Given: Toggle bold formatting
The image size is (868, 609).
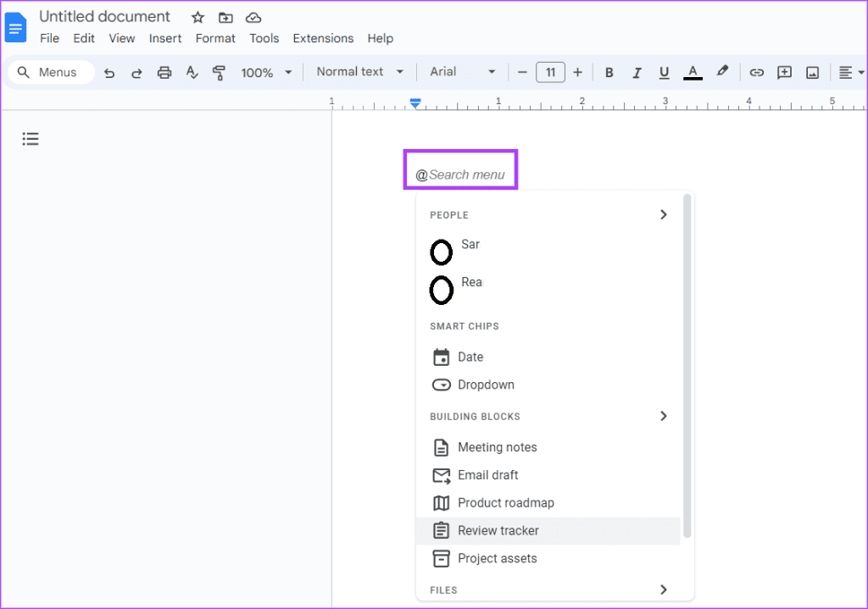Looking at the screenshot, I should pos(609,73).
